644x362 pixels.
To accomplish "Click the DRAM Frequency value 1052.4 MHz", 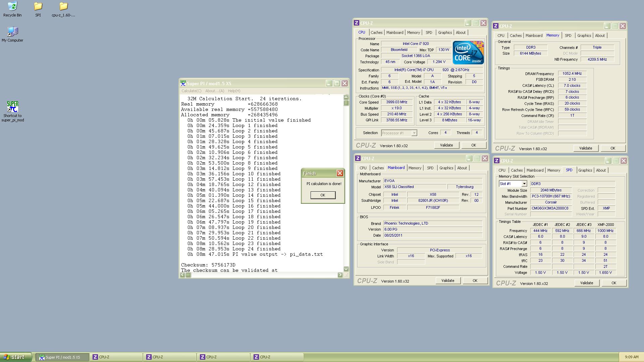I will 572,74.
